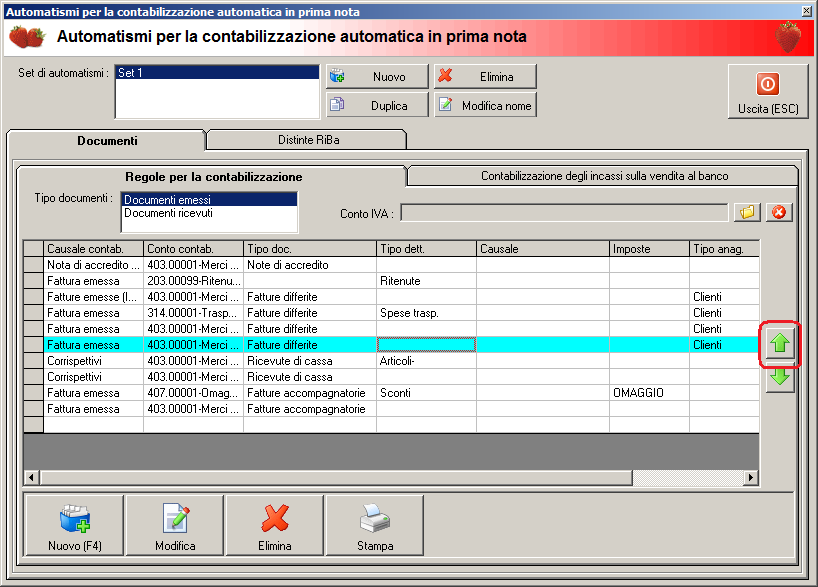Click the bottom Elimina rule button
The image size is (818, 587).
(274, 525)
